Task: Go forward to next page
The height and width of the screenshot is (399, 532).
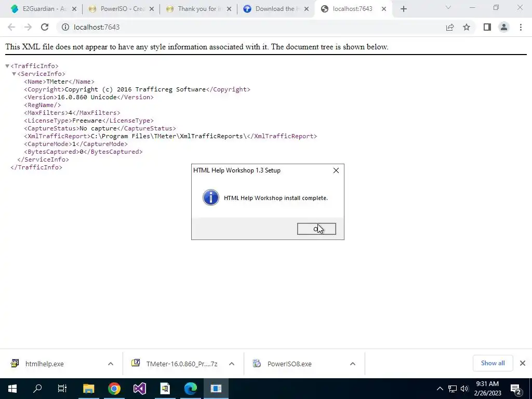Action: pos(28,27)
